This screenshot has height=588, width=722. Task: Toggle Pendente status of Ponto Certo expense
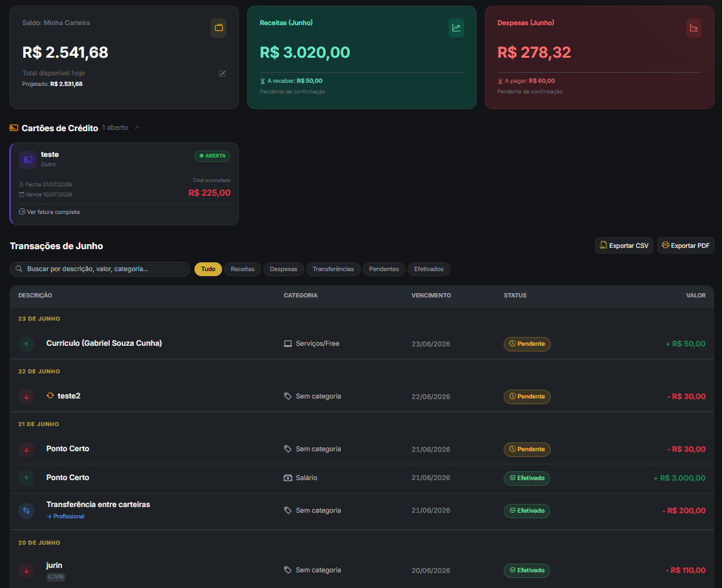tap(527, 449)
